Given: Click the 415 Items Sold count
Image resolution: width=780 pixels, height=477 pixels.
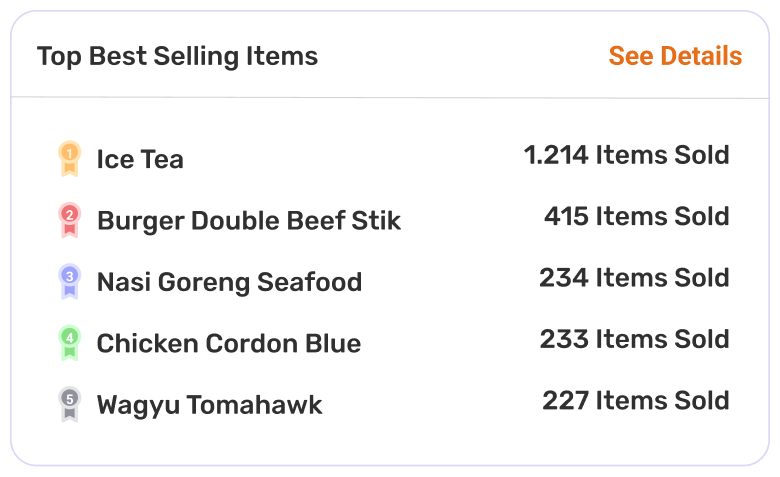Looking at the screenshot, I should [x=636, y=216].
